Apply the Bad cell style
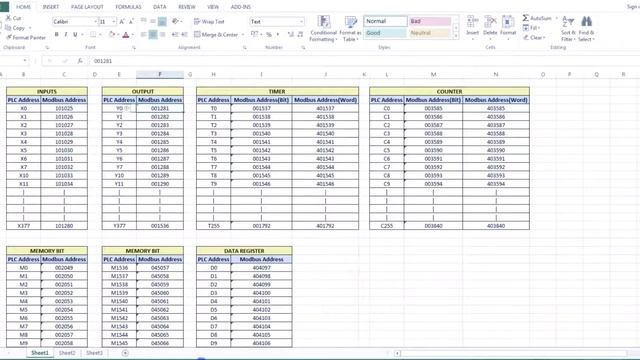The height and width of the screenshot is (360, 640). click(430, 21)
